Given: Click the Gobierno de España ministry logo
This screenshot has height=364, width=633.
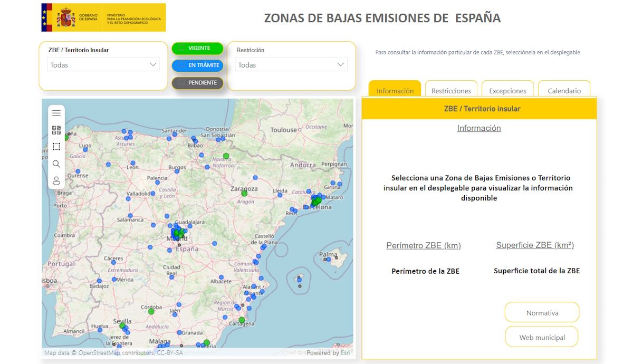Looking at the screenshot, I should point(103,17).
